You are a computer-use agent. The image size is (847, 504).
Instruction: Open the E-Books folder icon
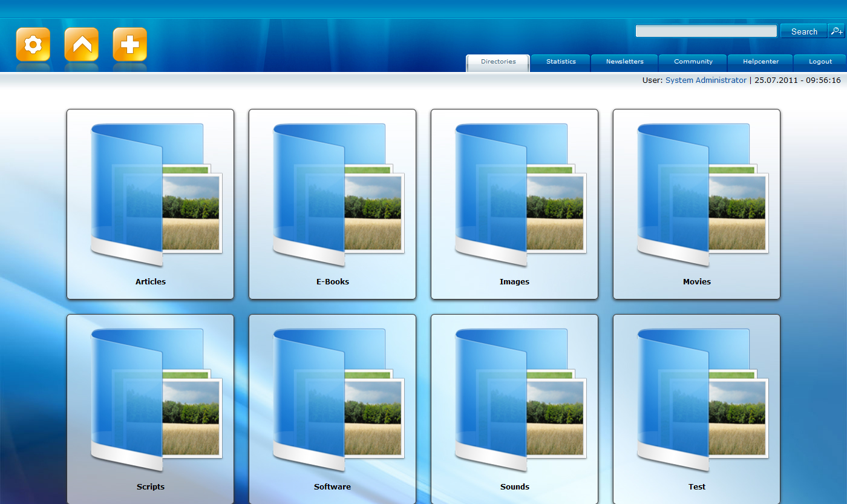(339, 195)
